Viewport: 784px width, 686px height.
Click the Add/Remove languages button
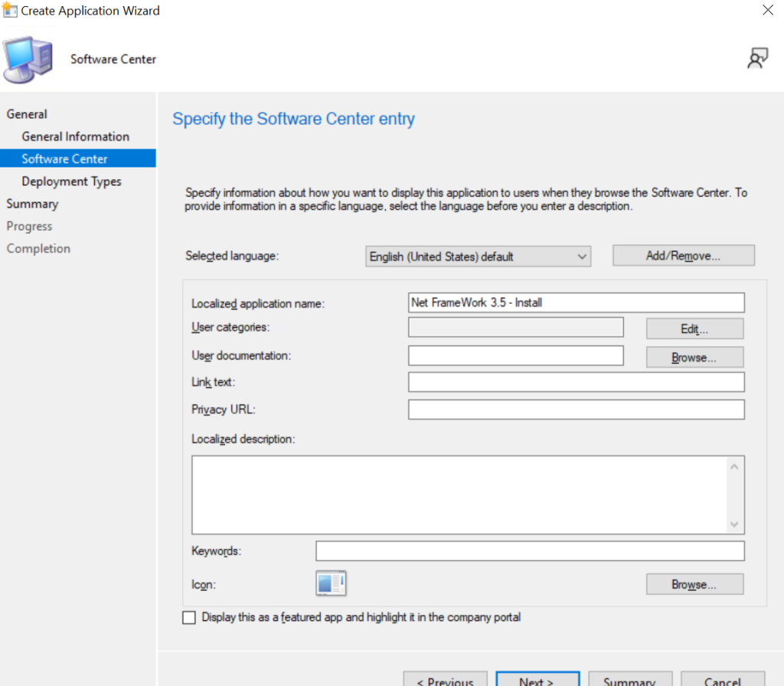[x=684, y=256]
